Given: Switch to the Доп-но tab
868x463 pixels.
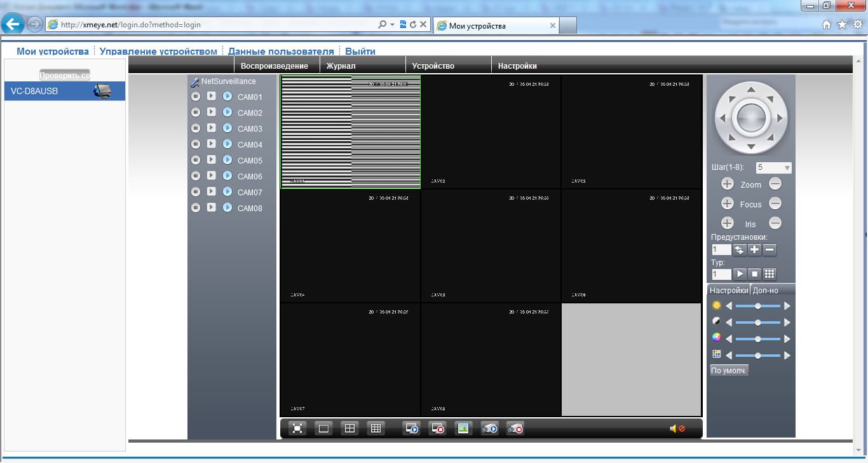Looking at the screenshot, I should pyautogui.click(x=766, y=290).
